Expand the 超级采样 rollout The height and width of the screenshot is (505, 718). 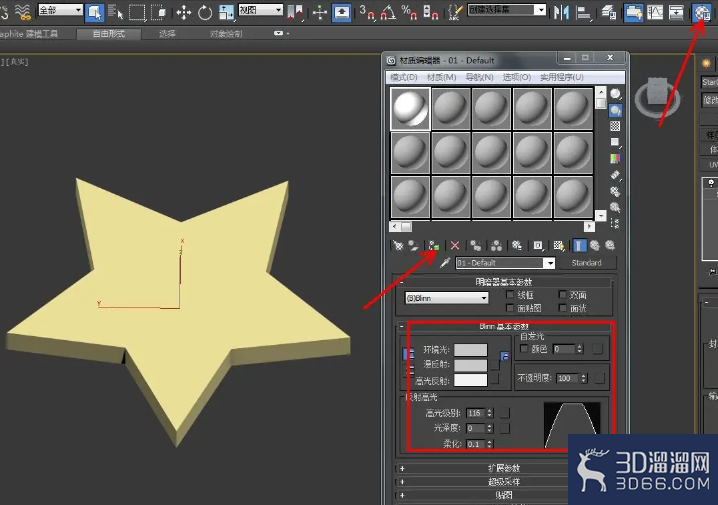click(x=504, y=482)
